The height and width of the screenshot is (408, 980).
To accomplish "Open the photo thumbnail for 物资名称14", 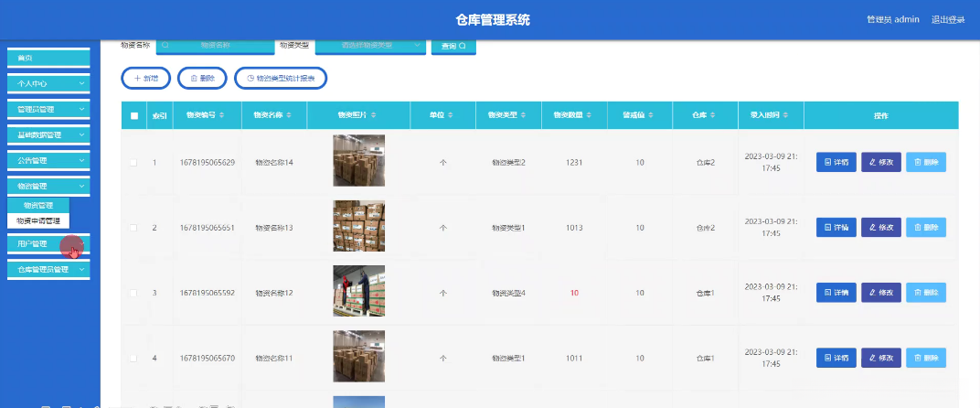I will pos(358,161).
